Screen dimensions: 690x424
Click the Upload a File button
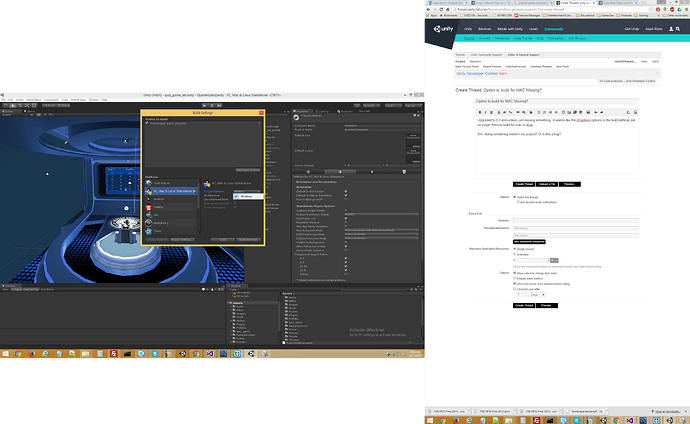(x=547, y=184)
